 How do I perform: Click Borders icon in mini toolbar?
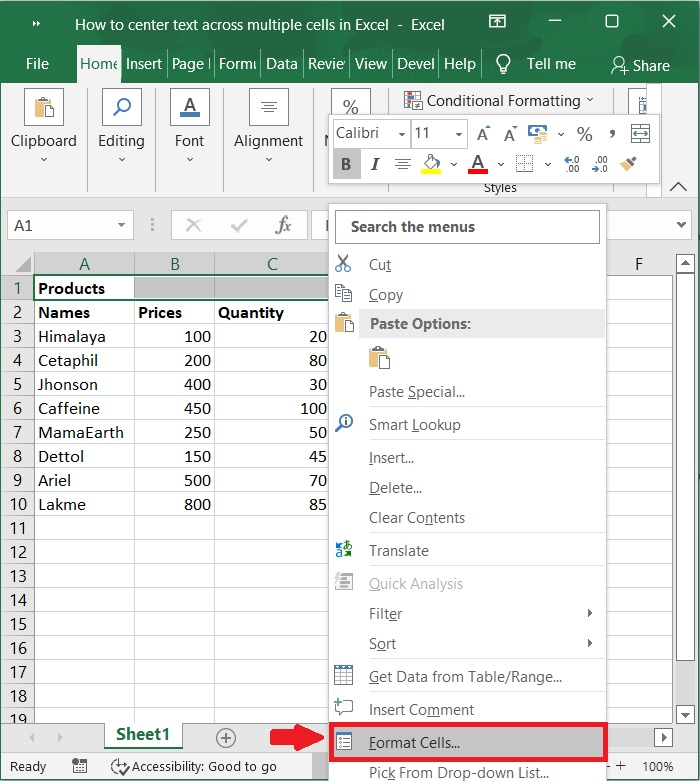tap(524, 164)
